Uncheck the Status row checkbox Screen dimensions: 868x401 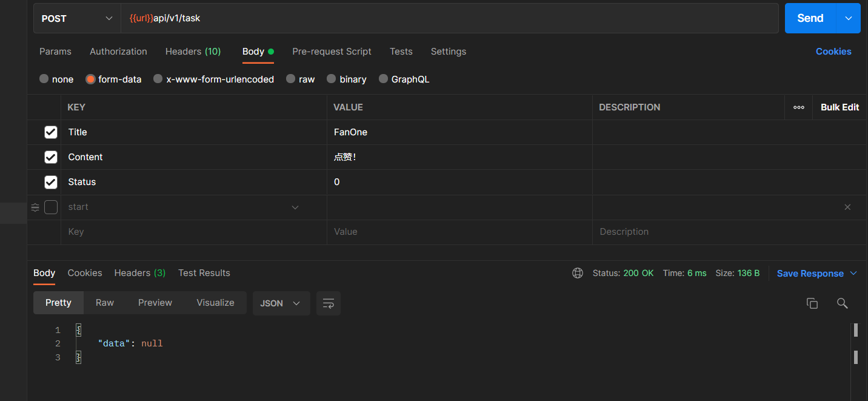click(x=51, y=182)
